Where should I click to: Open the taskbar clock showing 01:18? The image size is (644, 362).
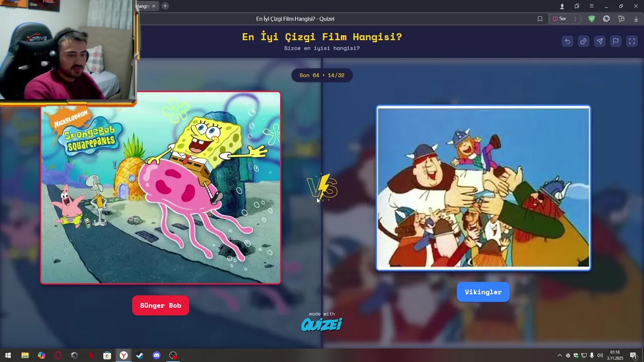coord(615,355)
